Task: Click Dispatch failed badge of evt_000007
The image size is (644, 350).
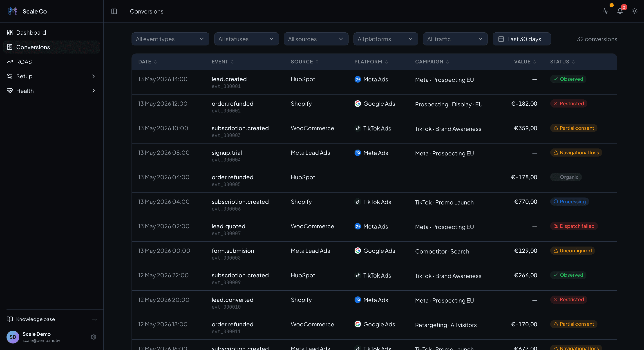Action: tap(574, 226)
